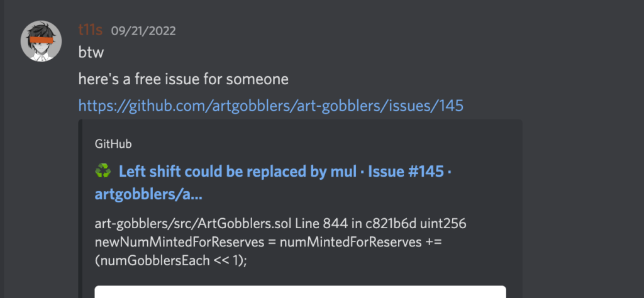644x298 pixels.
Task: Click t11s's anime profile avatar
Action: 41,41
